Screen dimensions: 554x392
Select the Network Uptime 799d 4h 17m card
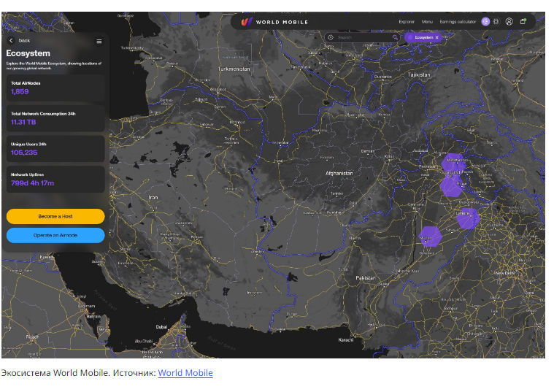click(55, 179)
